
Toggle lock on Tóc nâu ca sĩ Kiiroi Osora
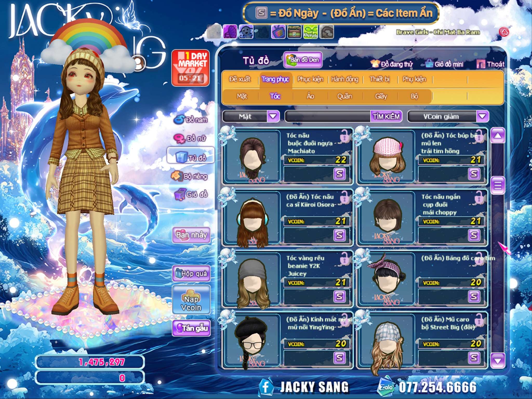coord(345,197)
